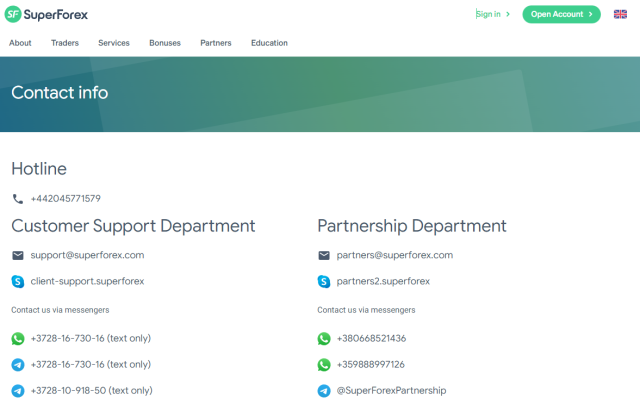640x404 pixels.
Task: Click the Hotline heading
Action: pyautogui.click(x=39, y=169)
